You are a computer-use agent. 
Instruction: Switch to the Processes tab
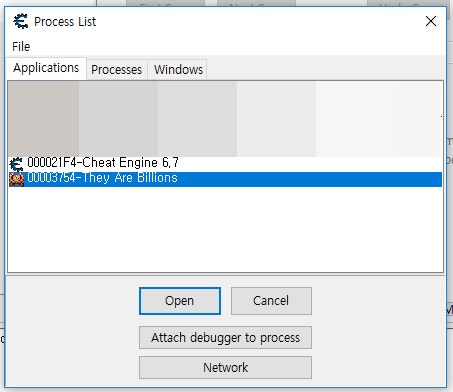(x=117, y=70)
